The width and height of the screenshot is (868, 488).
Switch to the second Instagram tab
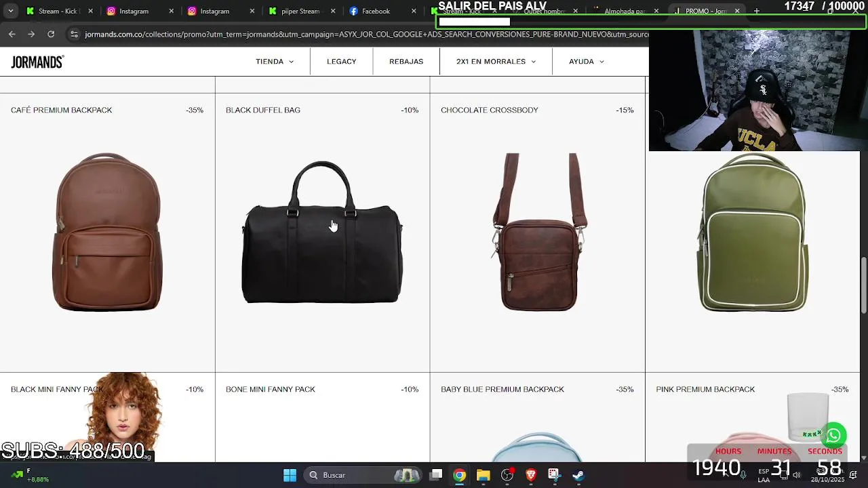coord(214,11)
